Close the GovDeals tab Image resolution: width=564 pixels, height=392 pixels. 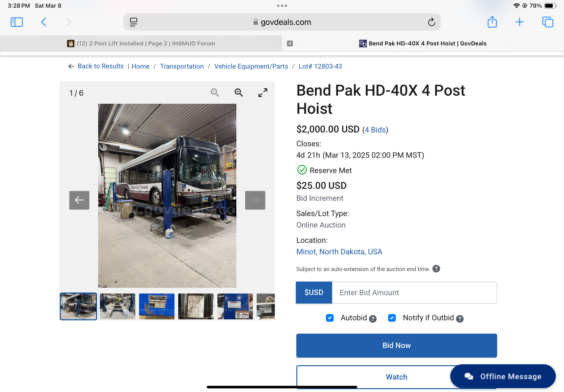pos(290,44)
